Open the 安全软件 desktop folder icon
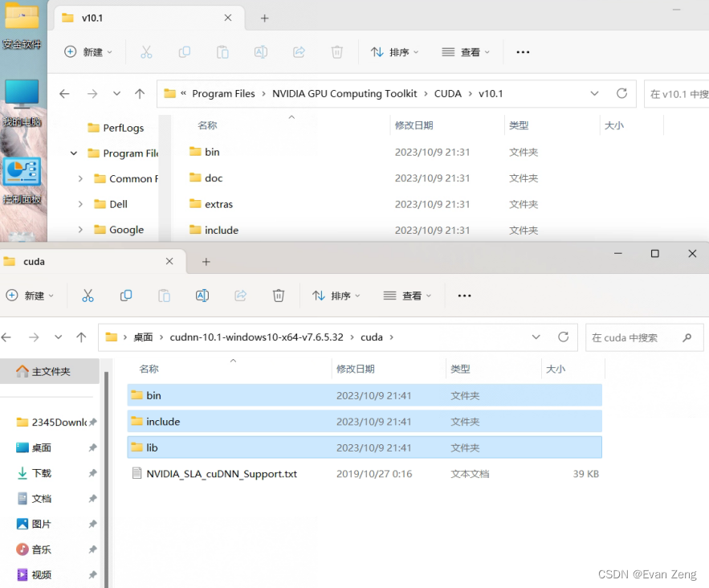Image resolution: width=709 pixels, height=588 pixels. [22, 25]
